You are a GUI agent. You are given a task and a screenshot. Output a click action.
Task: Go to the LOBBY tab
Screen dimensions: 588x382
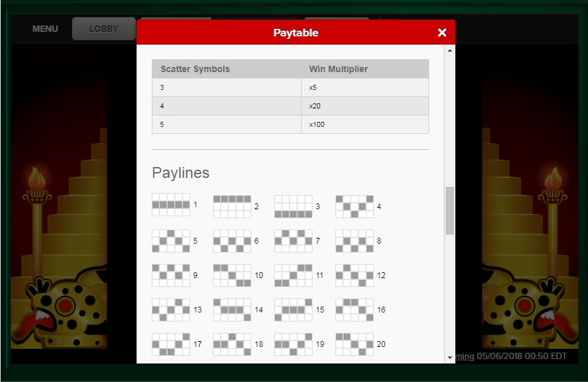click(x=104, y=29)
